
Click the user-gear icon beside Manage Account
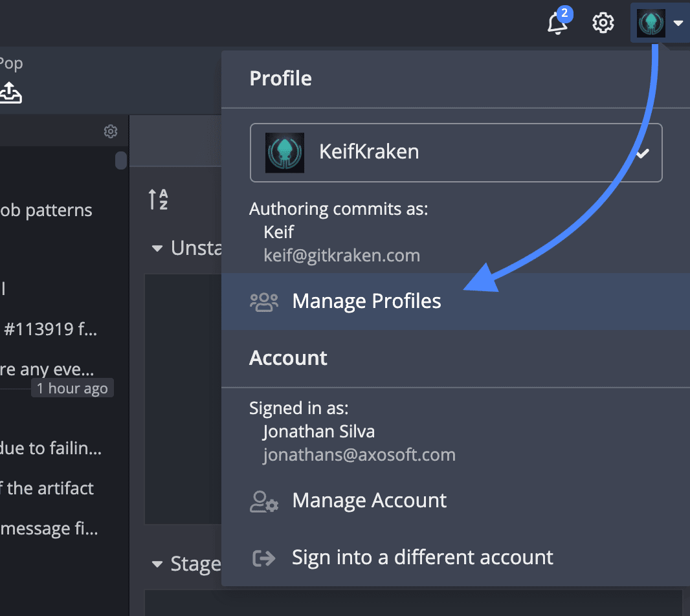263,501
